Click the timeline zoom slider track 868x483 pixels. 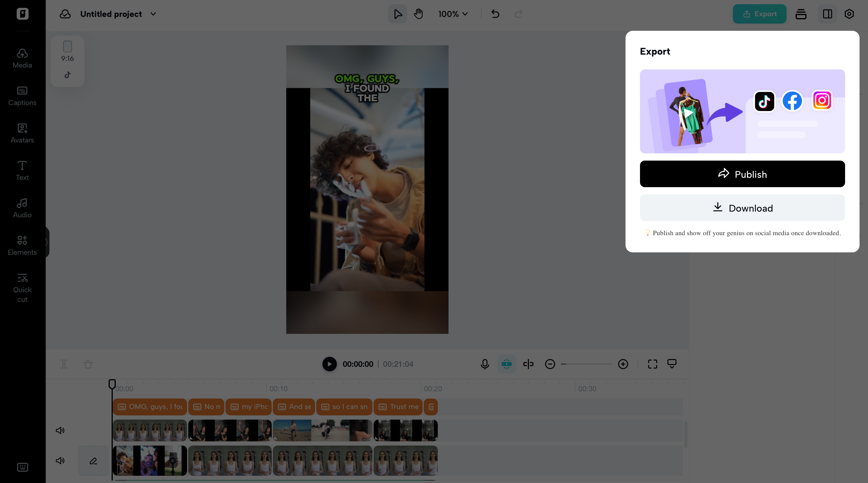click(586, 364)
